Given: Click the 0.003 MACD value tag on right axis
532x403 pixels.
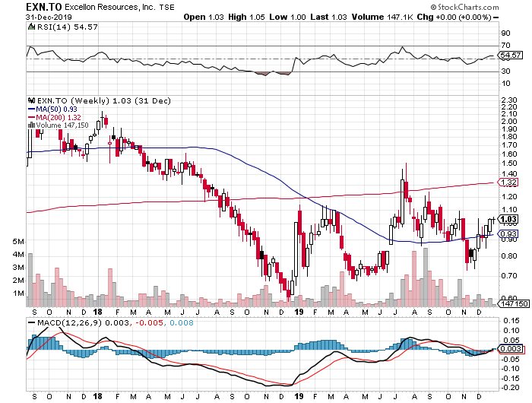Looking at the screenshot, I should pos(511,349).
